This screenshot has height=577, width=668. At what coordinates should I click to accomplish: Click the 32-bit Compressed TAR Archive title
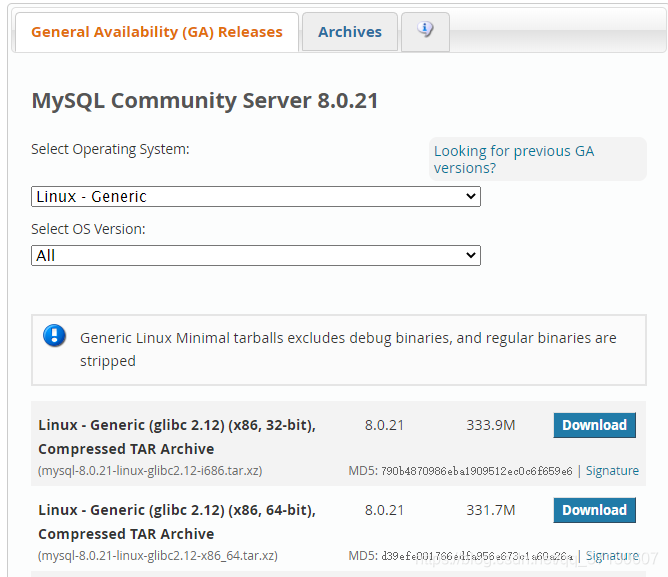tap(177, 437)
